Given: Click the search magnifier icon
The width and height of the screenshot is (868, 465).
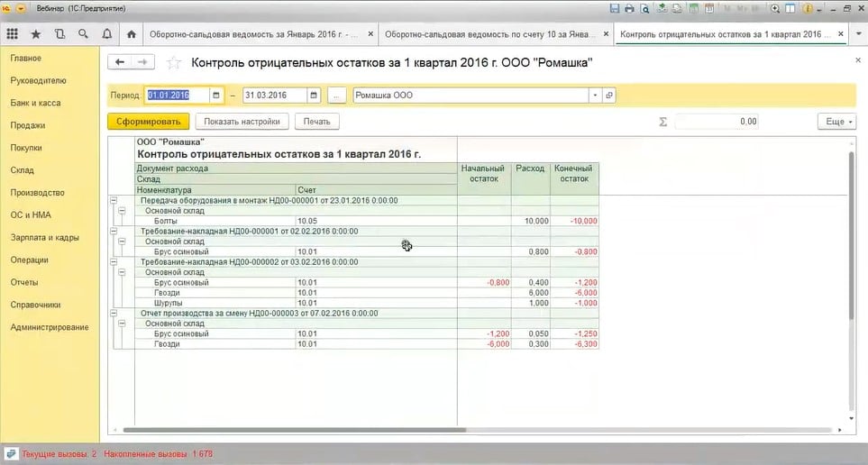Looking at the screenshot, I should pos(83,34).
